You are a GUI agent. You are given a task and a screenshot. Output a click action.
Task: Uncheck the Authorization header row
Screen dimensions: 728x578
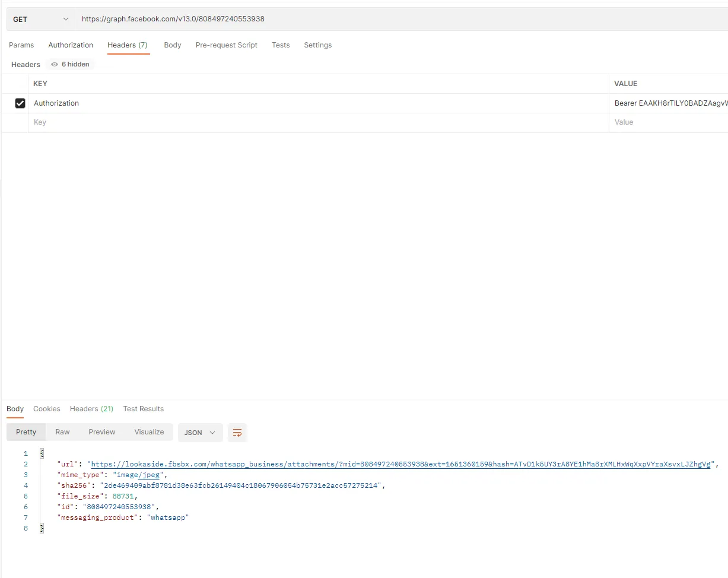20,103
